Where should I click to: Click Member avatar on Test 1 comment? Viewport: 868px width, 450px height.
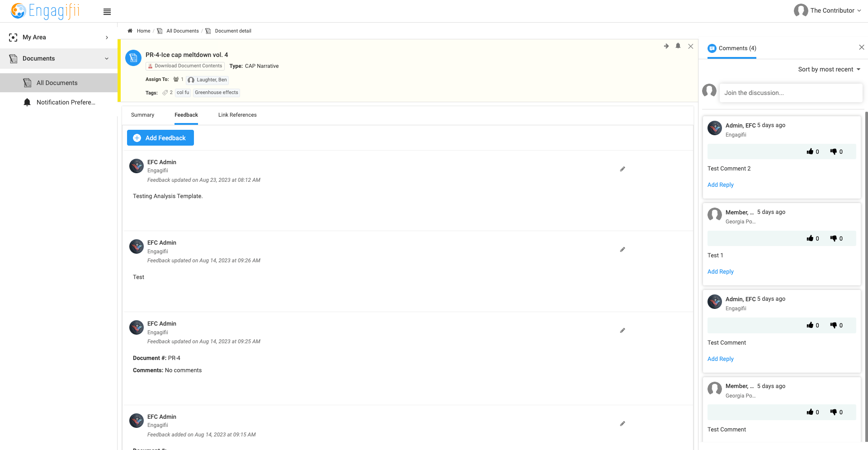715,215
